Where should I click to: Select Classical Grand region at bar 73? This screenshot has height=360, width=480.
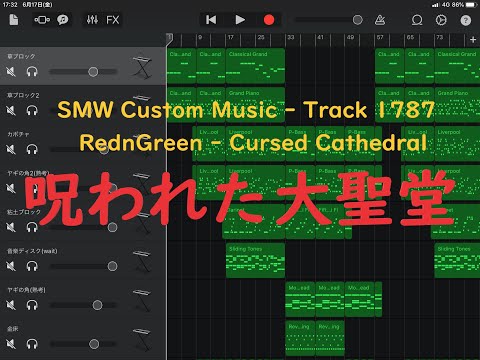[x=457, y=66]
